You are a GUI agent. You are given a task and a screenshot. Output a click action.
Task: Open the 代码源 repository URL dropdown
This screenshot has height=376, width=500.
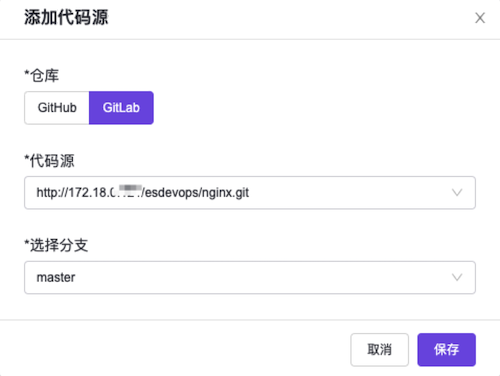pyautogui.click(x=250, y=193)
